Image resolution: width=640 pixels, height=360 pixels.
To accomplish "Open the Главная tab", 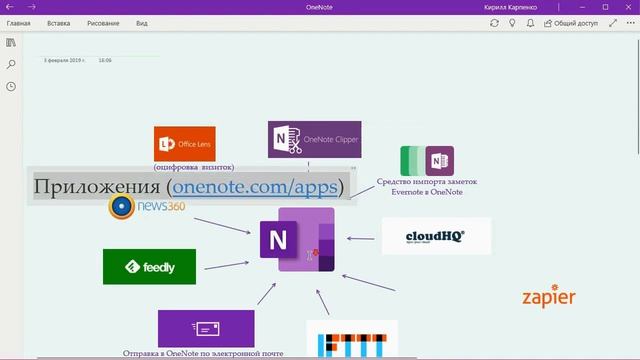I will tap(18, 23).
